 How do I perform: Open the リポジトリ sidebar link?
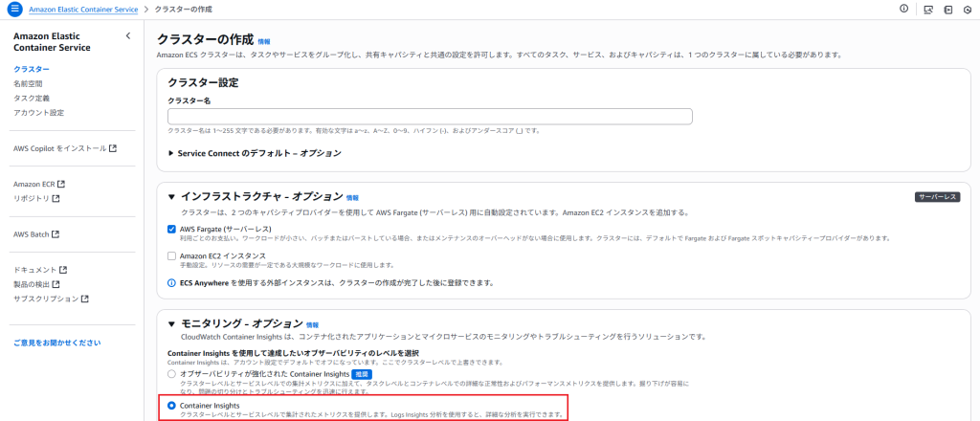[x=32, y=199]
